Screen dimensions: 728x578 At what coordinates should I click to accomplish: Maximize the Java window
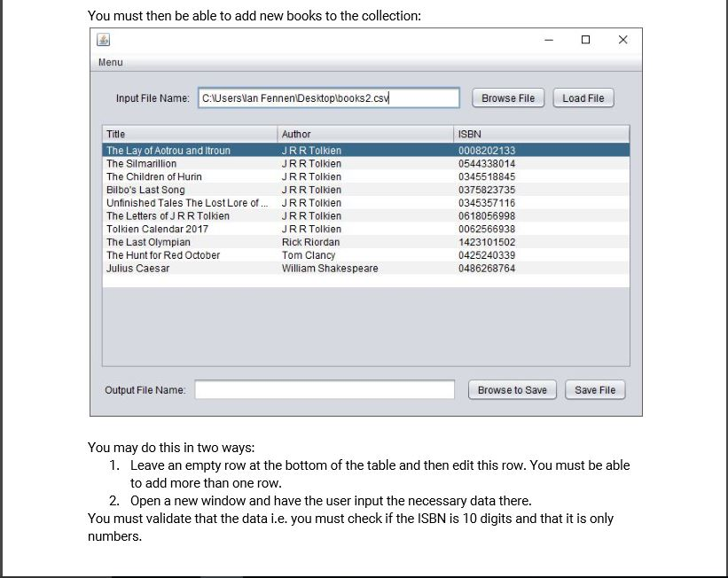pos(586,40)
